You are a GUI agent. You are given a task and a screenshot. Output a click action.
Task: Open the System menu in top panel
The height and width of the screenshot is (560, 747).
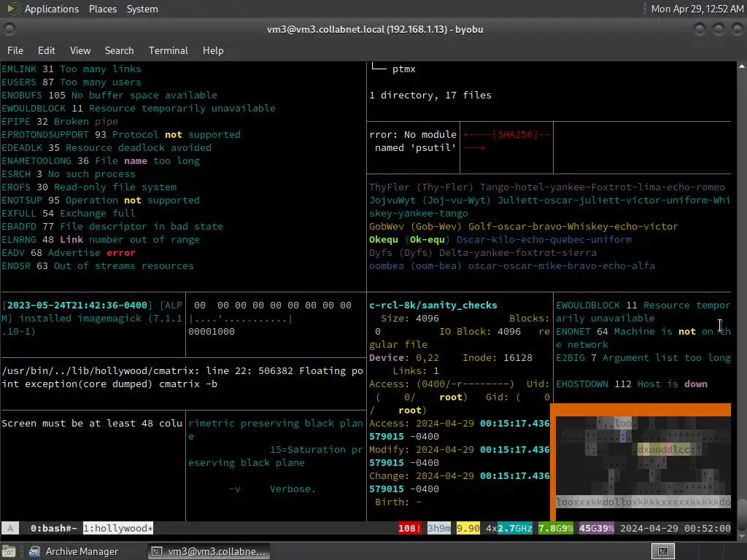tap(142, 9)
